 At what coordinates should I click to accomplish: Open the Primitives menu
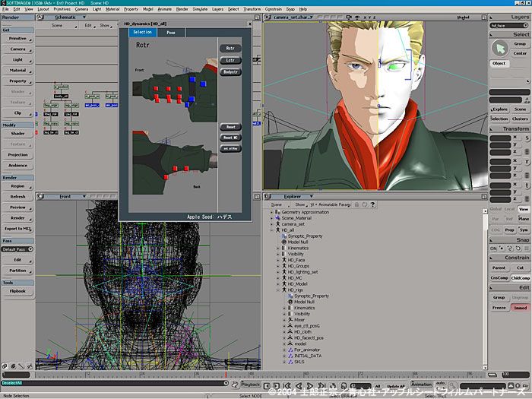point(62,9)
